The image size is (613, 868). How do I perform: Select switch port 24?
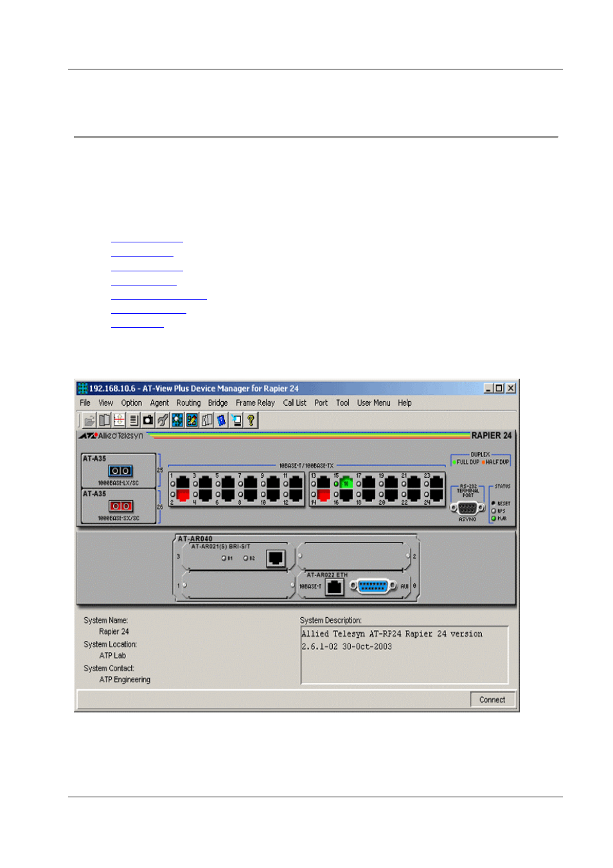(x=437, y=495)
